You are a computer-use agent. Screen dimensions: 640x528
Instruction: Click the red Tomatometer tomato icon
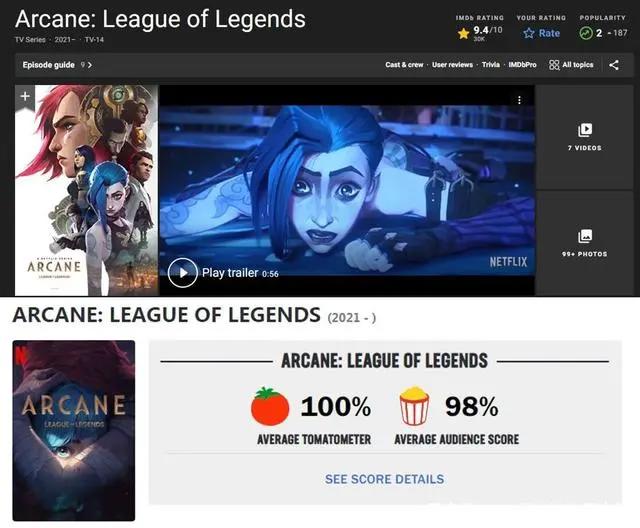[270, 406]
